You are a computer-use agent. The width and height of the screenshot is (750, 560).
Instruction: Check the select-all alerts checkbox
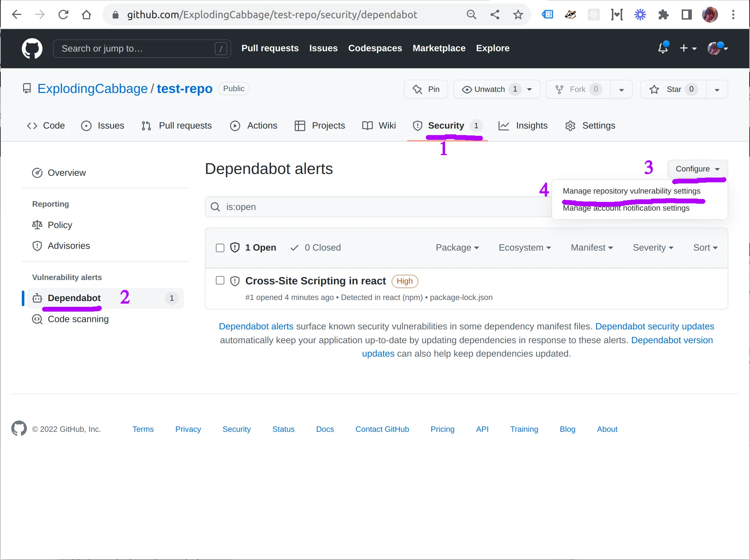[x=220, y=248]
